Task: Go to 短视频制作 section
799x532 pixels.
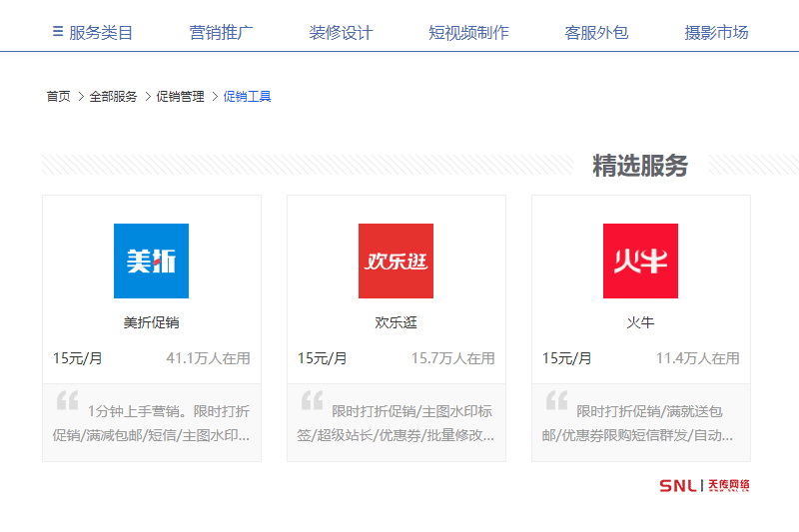Action: tap(468, 33)
